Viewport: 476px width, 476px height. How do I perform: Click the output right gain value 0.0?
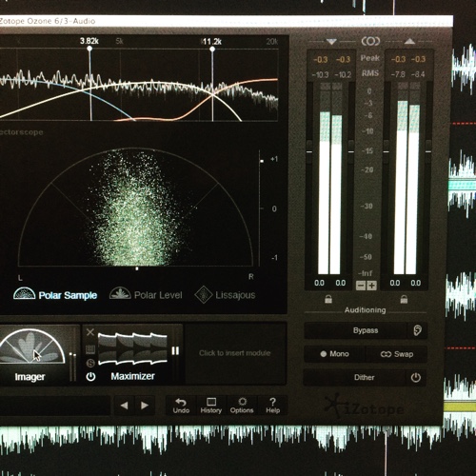[x=416, y=283]
